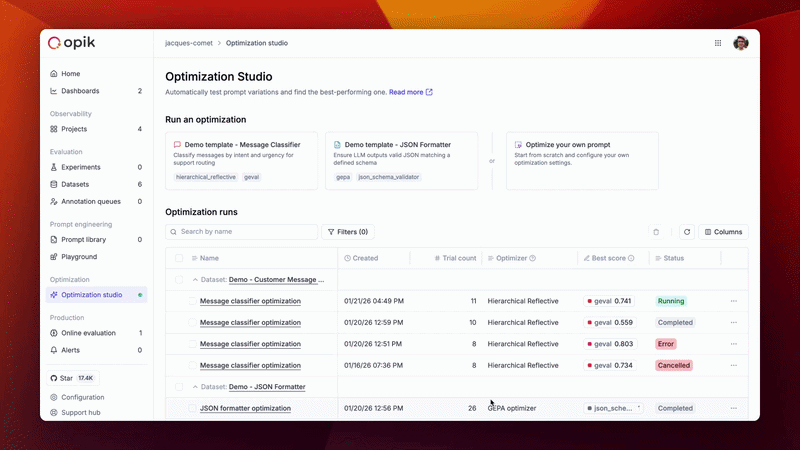Click the Running status badge
This screenshot has height=450, width=800.
pos(670,301)
